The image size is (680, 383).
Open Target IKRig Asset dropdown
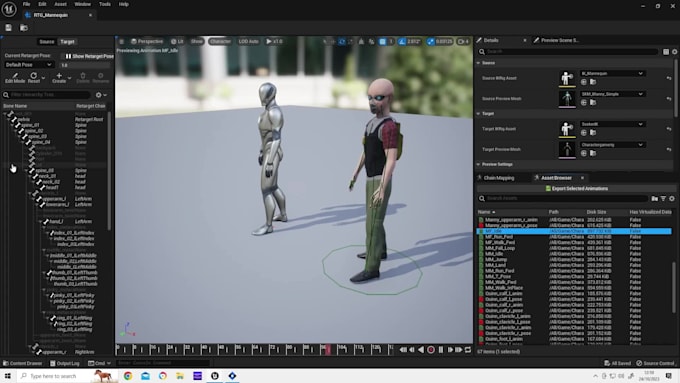612,124
